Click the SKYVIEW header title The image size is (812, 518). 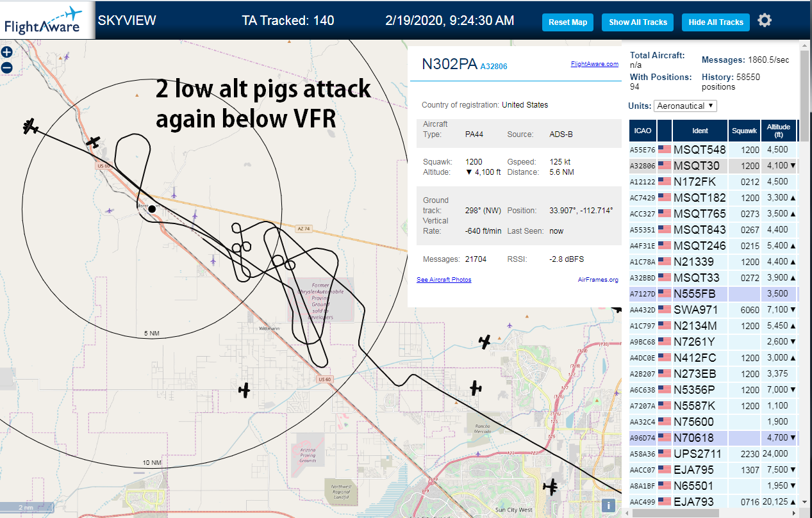127,20
